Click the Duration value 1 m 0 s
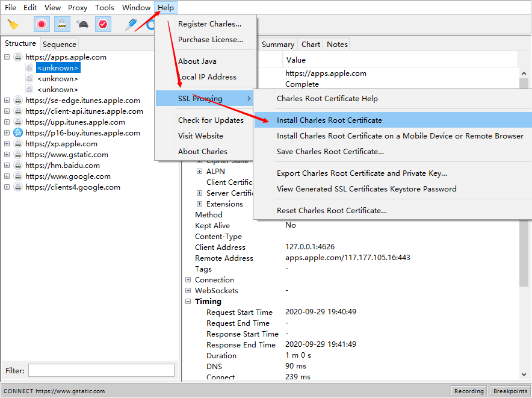The image size is (532, 398). click(x=298, y=355)
